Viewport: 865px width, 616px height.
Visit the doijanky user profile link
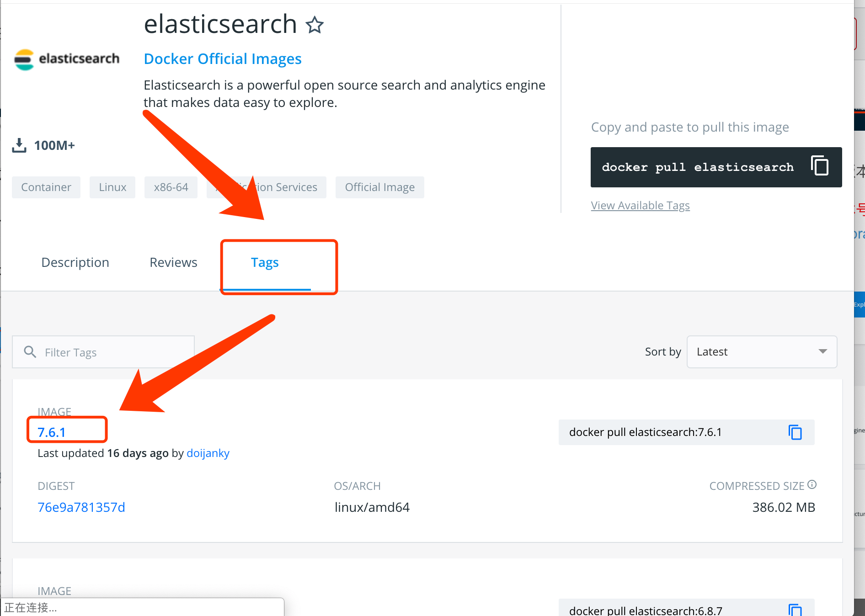click(208, 453)
